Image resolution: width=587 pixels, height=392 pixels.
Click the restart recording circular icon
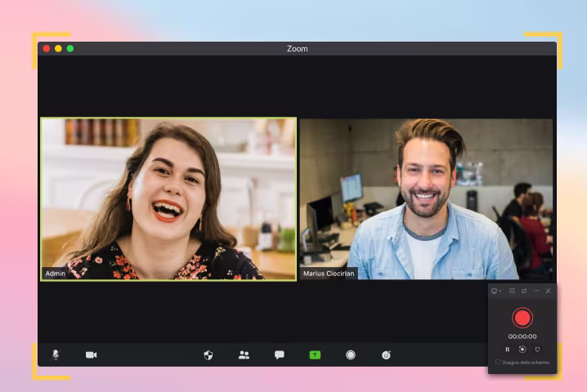(x=522, y=349)
